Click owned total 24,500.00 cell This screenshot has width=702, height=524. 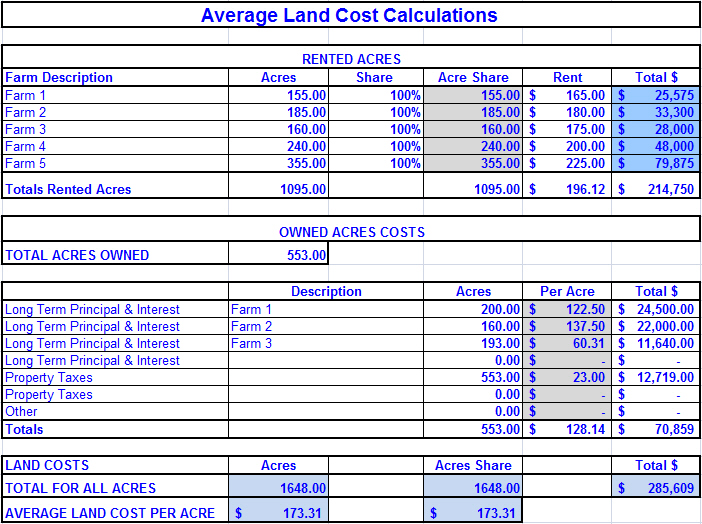click(655, 309)
